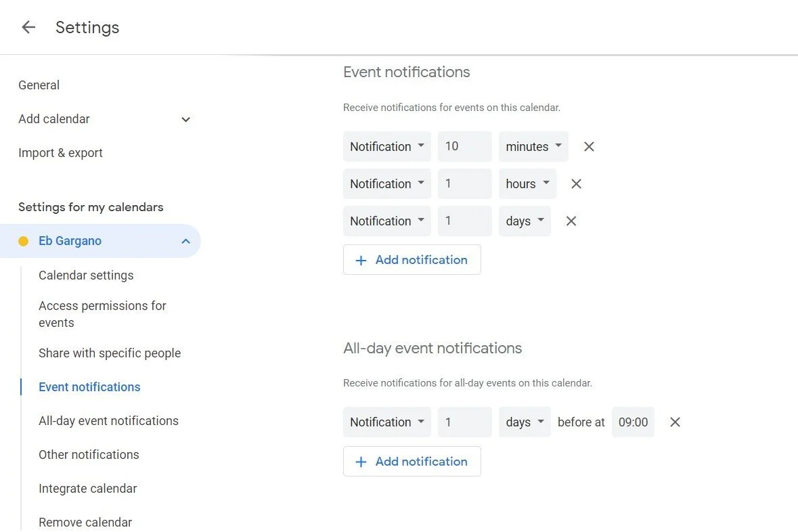The width and height of the screenshot is (798, 532).
Task: Expand the Add calendar section
Action: [x=185, y=120]
